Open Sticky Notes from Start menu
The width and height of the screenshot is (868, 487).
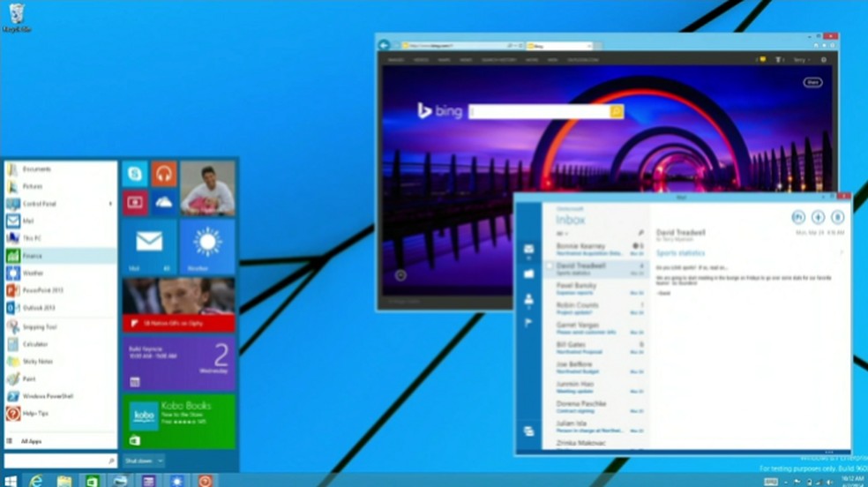[x=61, y=362]
